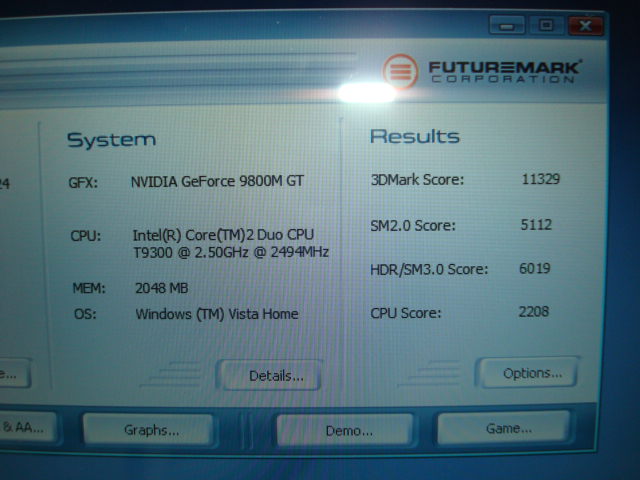Start the Game... button

tap(504, 428)
